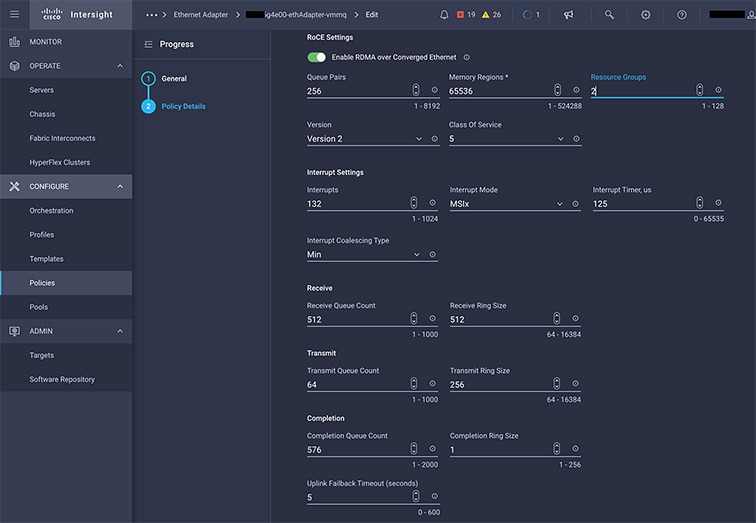Disable RDMA over Converged Ethernet toggle
The image size is (756, 523).
pos(317,57)
